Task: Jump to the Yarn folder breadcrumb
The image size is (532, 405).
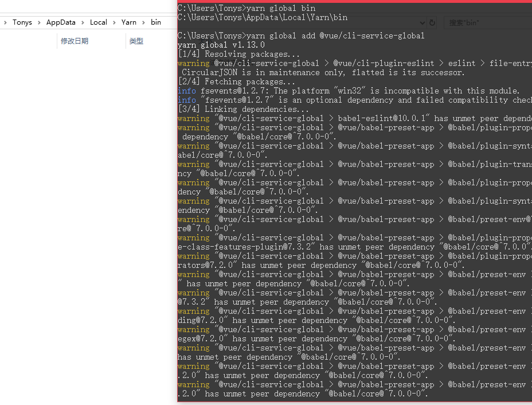Action: pyautogui.click(x=129, y=22)
